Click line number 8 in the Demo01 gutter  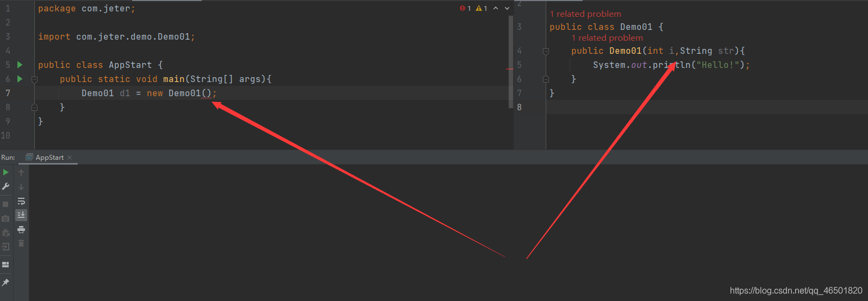click(x=519, y=107)
